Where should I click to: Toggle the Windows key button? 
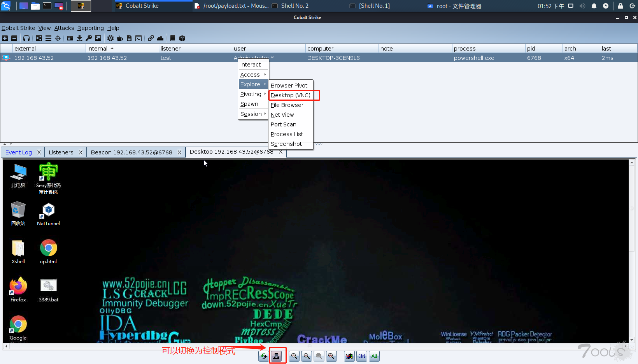coord(349,356)
